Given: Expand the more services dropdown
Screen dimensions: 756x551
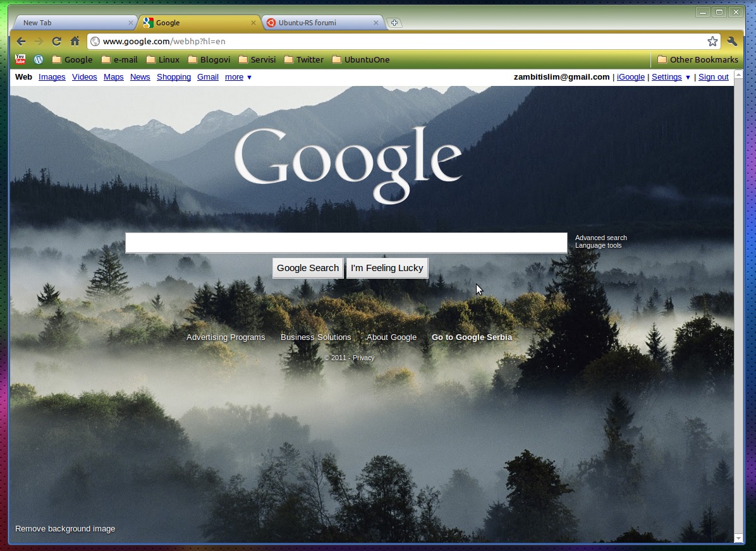Looking at the screenshot, I should pyautogui.click(x=238, y=77).
